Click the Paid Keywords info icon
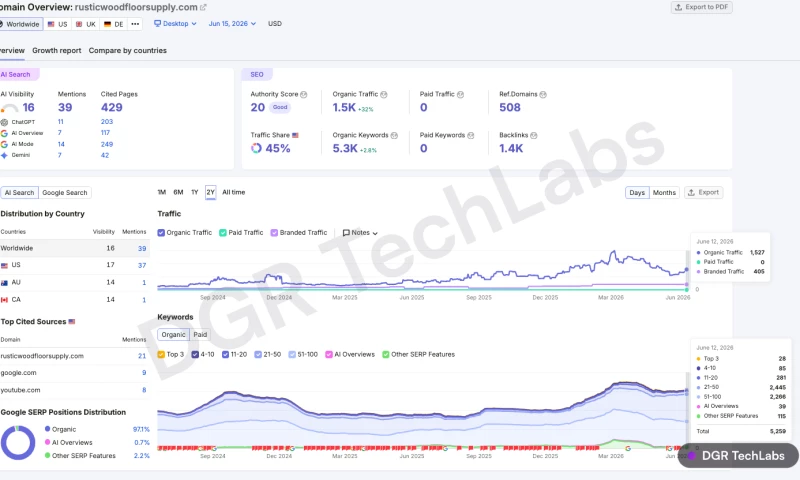800x480 pixels. 470,135
